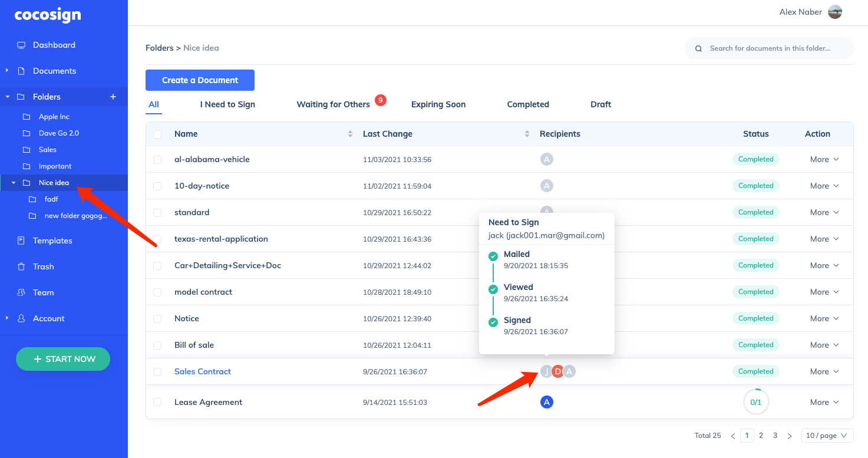Open recipient avatar D on Sales Contract row
Viewport: 868px width, 458px height.
point(557,371)
